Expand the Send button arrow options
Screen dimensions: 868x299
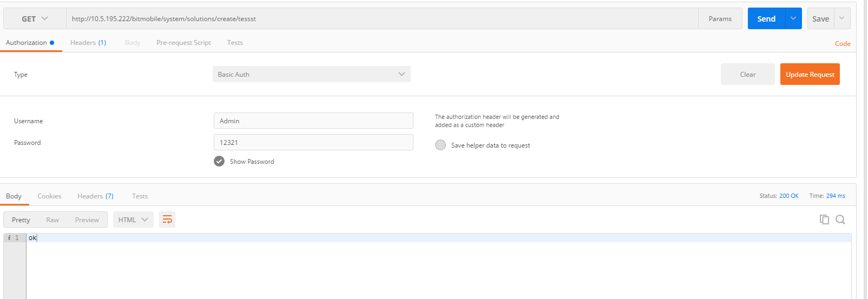pyautogui.click(x=793, y=18)
